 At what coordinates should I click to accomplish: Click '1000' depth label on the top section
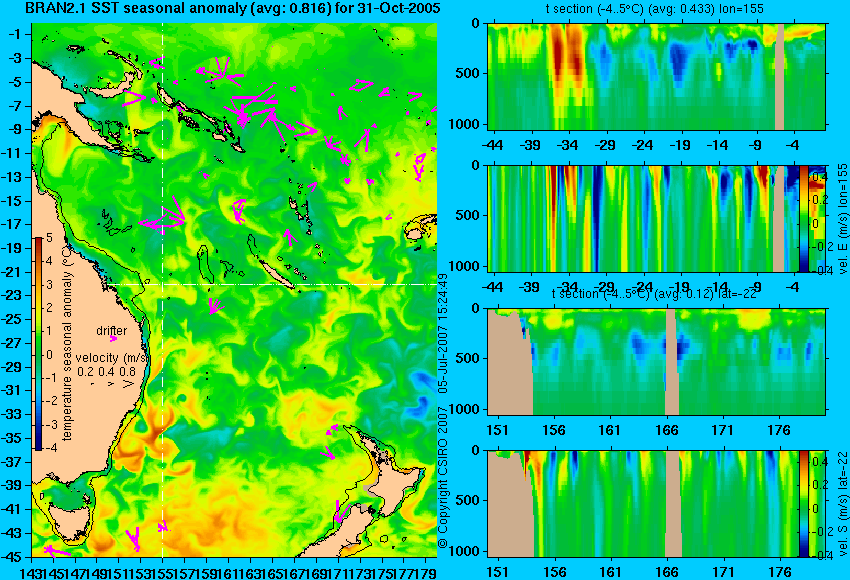pos(465,124)
